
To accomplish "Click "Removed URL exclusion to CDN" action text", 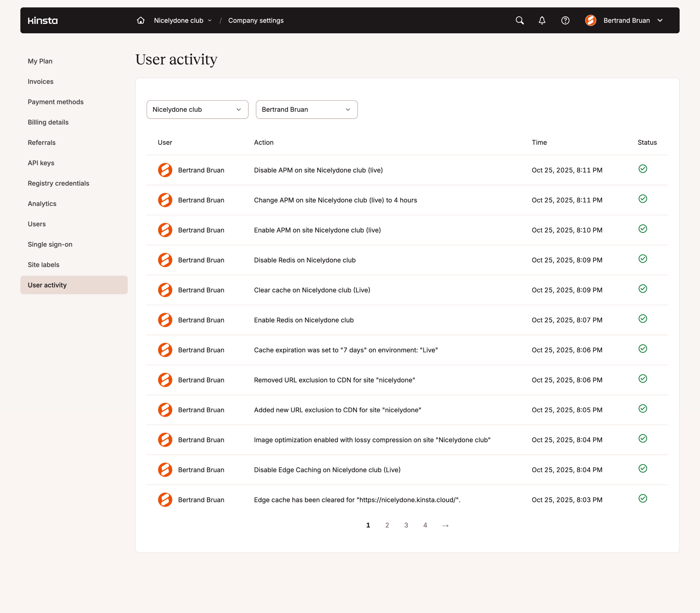I will (335, 380).
